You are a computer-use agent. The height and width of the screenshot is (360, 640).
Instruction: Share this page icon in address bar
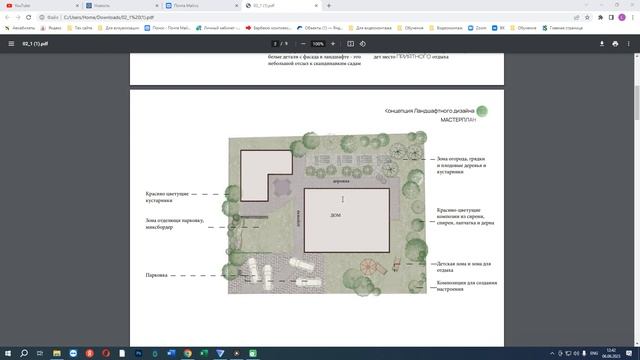576,18
